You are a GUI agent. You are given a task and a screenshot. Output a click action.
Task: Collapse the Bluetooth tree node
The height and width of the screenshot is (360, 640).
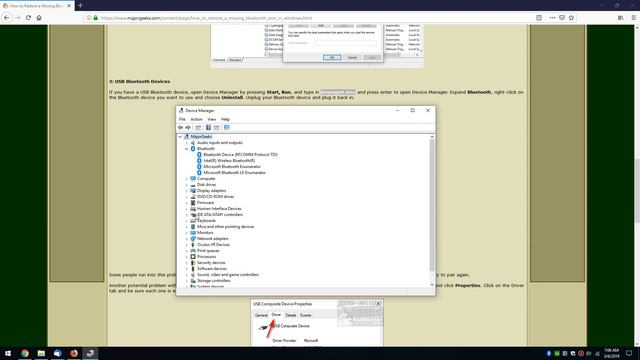click(x=187, y=149)
